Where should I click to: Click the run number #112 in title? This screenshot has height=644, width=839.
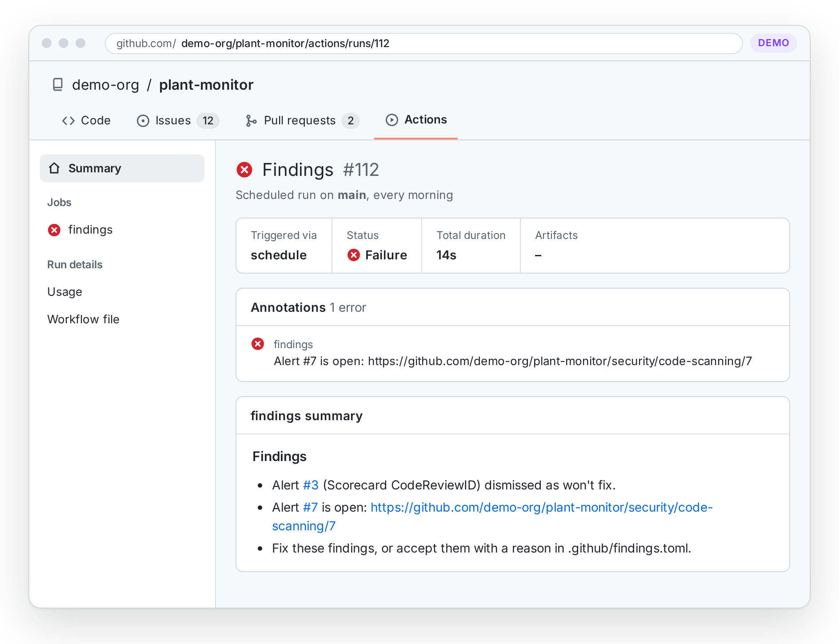(361, 170)
